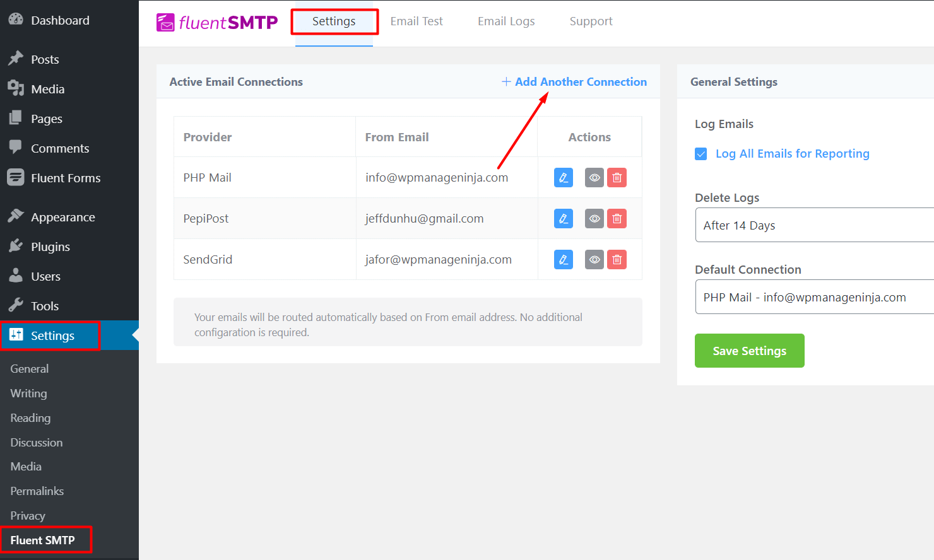The height and width of the screenshot is (560, 934).
Task: Edit the SendGrid connection
Action: click(x=564, y=260)
